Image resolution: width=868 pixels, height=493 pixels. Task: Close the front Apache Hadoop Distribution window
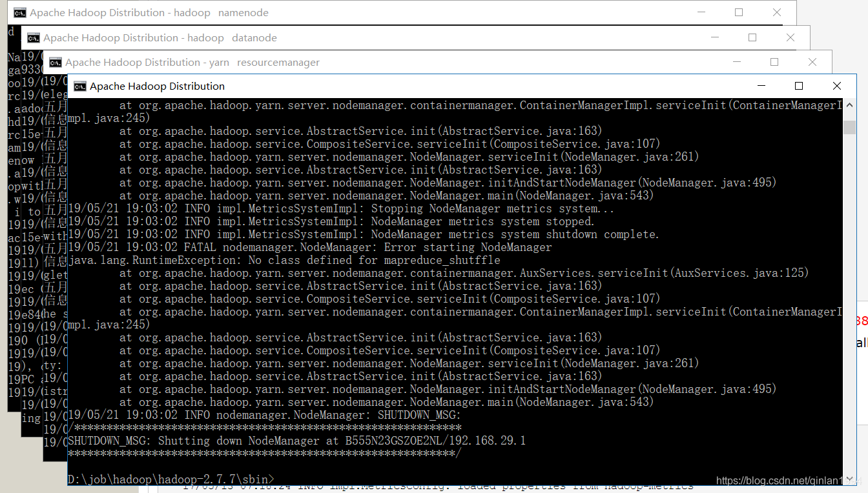pos(837,86)
